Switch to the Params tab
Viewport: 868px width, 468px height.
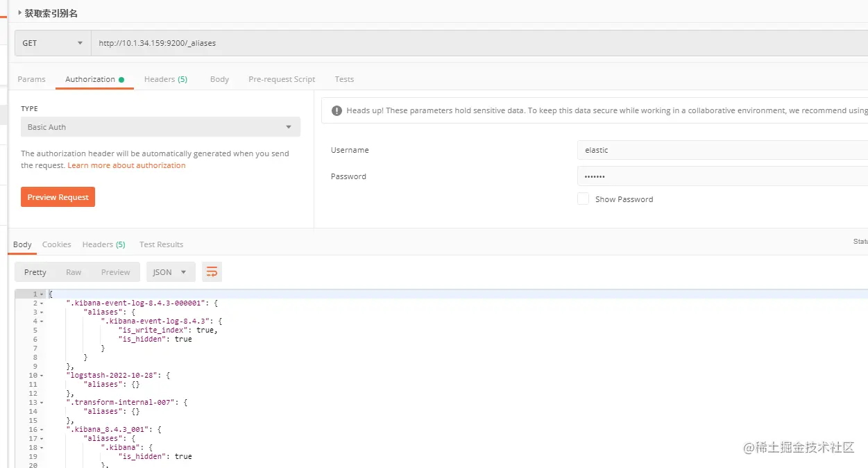(31, 79)
